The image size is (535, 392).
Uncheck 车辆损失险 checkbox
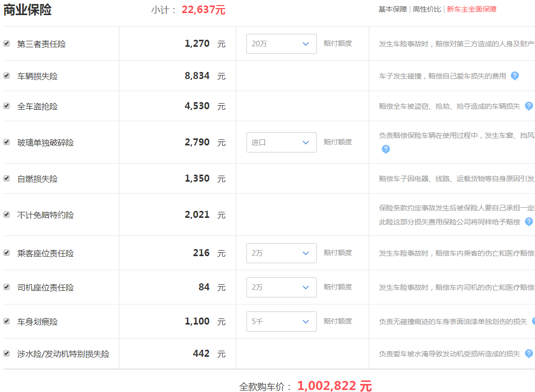tap(7, 75)
